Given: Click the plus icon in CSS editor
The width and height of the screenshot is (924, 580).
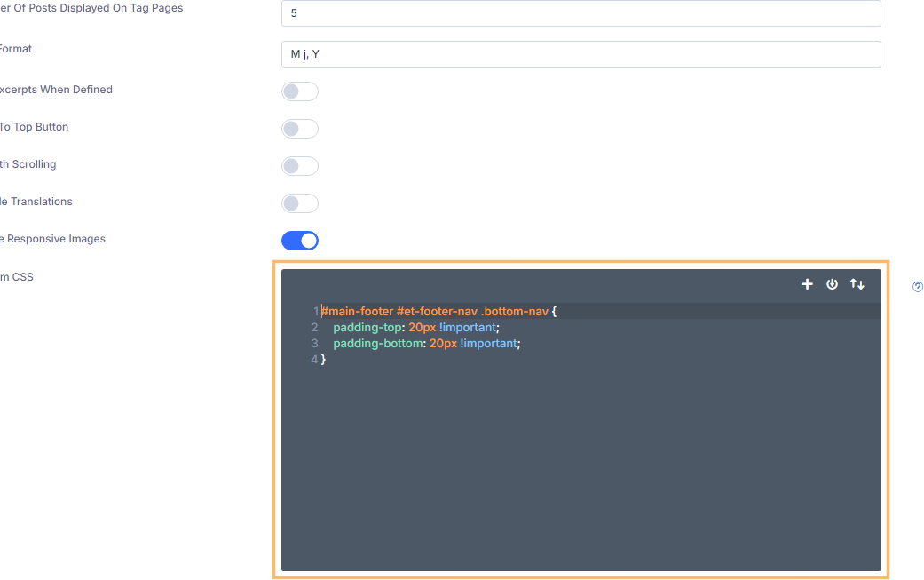Looking at the screenshot, I should click(x=807, y=284).
